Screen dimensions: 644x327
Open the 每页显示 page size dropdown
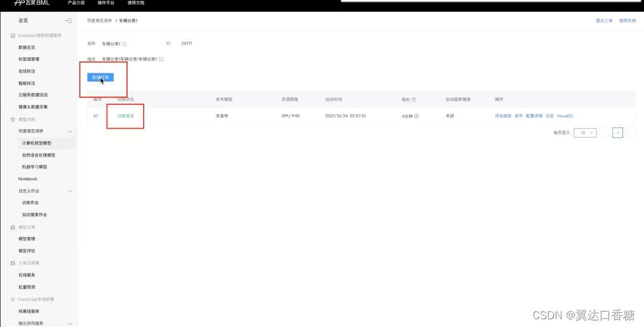point(585,132)
